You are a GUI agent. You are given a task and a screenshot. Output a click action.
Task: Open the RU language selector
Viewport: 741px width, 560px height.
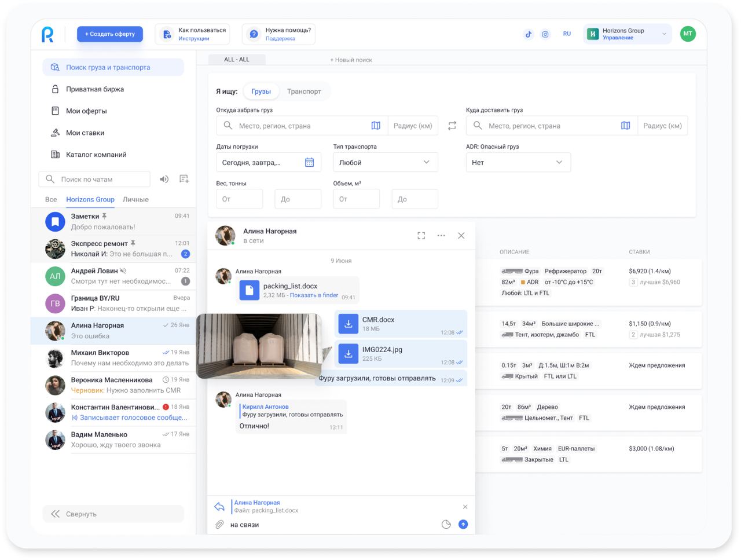click(x=567, y=34)
